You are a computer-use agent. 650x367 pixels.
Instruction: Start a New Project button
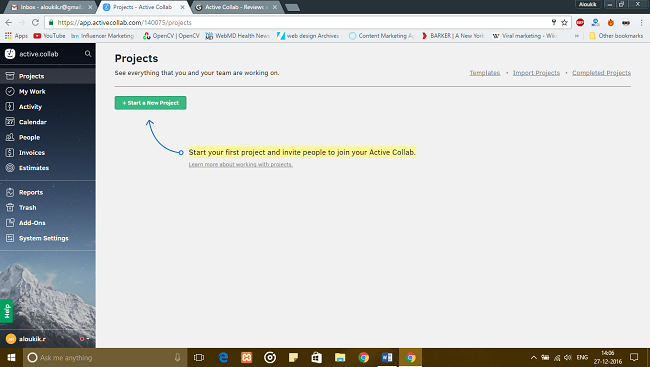pos(150,103)
